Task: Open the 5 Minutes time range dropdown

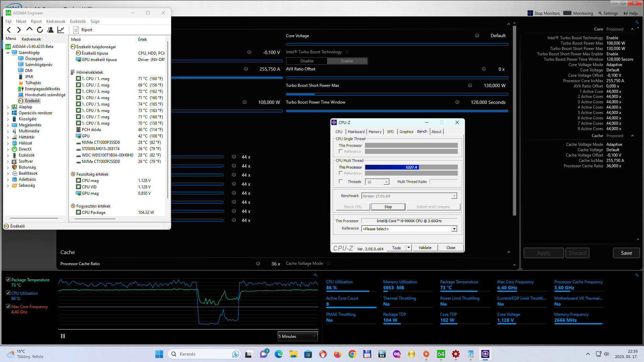Action: tap(298, 336)
